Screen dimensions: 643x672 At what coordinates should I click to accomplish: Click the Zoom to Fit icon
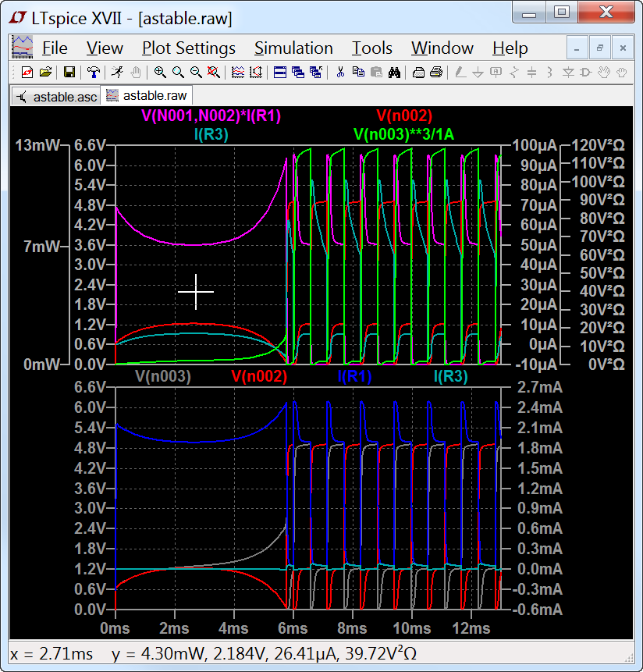213,73
